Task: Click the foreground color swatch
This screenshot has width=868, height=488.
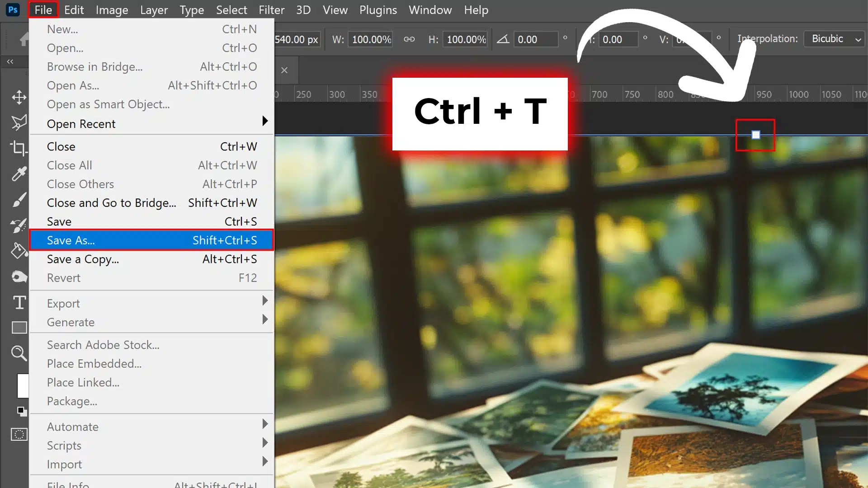Action: click(x=23, y=385)
